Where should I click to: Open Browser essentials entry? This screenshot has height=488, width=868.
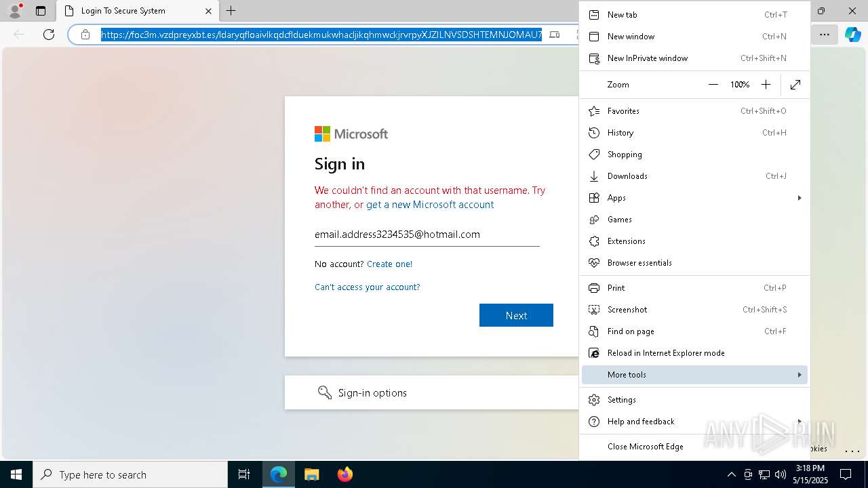[694, 263]
